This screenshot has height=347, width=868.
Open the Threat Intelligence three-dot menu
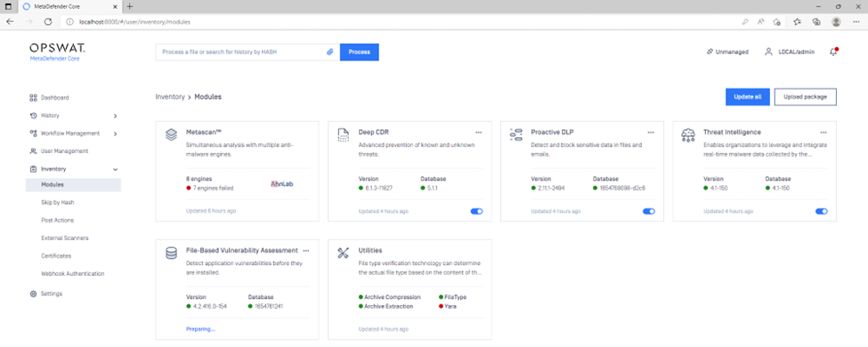pyautogui.click(x=823, y=133)
